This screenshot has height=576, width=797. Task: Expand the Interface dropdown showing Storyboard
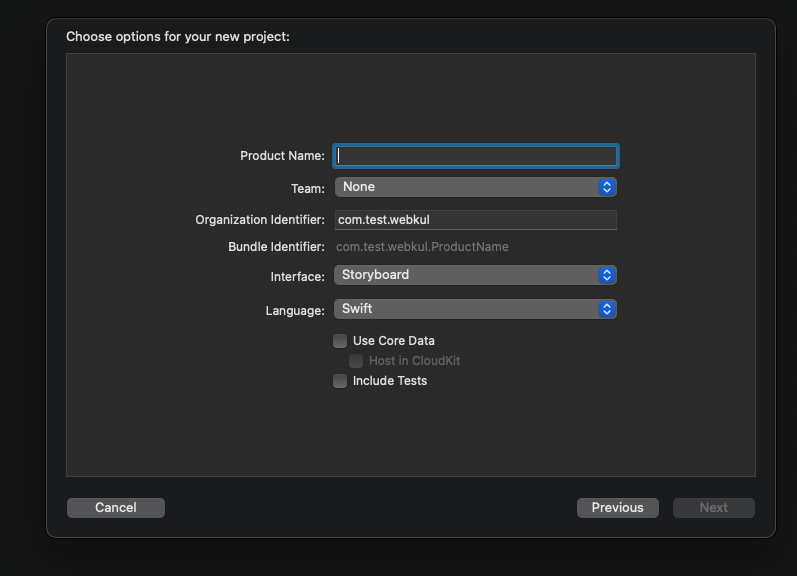click(x=467, y=275)
